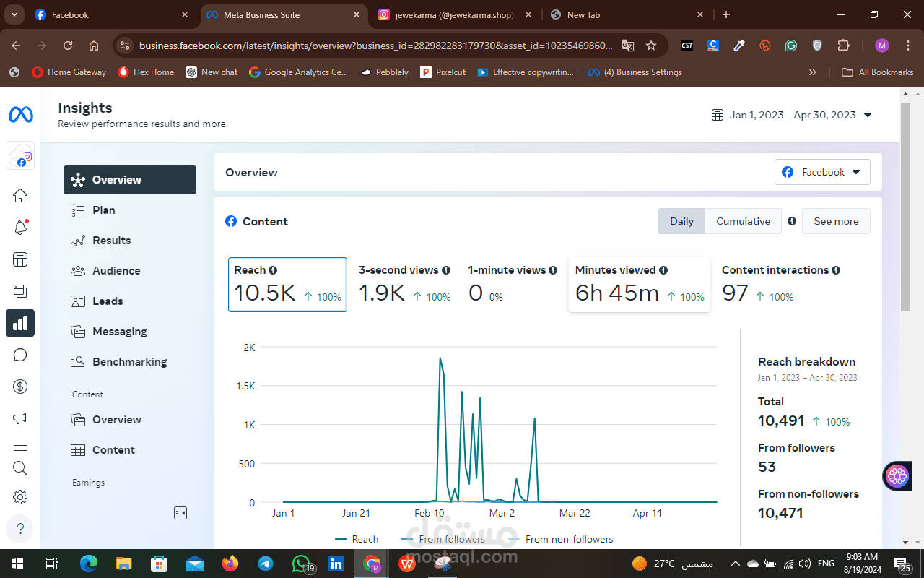Viewport: 924px width, 578px height.
Task: Open Audience menu item
Action: coord(130,271)
